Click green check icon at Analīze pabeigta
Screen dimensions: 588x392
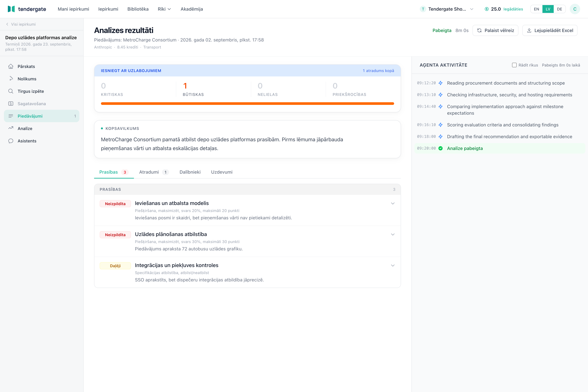point(441,148)
